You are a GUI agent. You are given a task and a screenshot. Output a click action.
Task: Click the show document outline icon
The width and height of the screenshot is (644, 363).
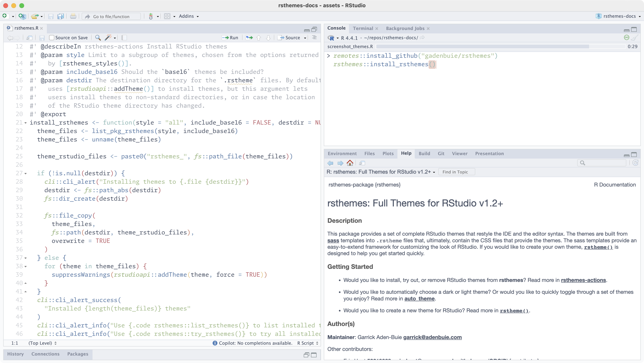coord(314,38)
